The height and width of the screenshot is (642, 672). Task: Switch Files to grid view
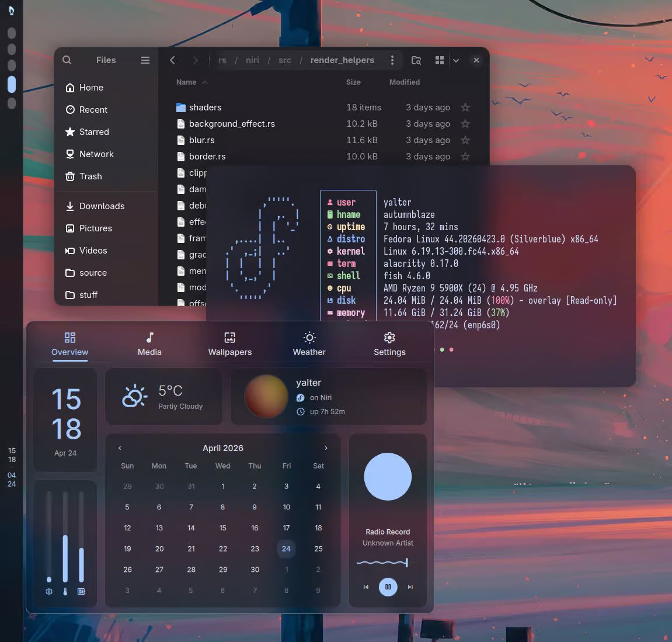click(440, 60)
